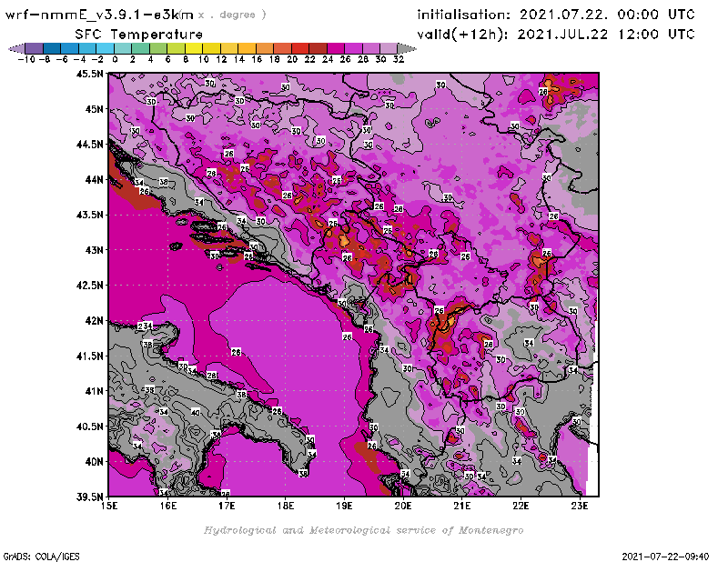Screen dimensions: 728x562
Task: Click the '19E' longitude label
Action: coord(344,506)
